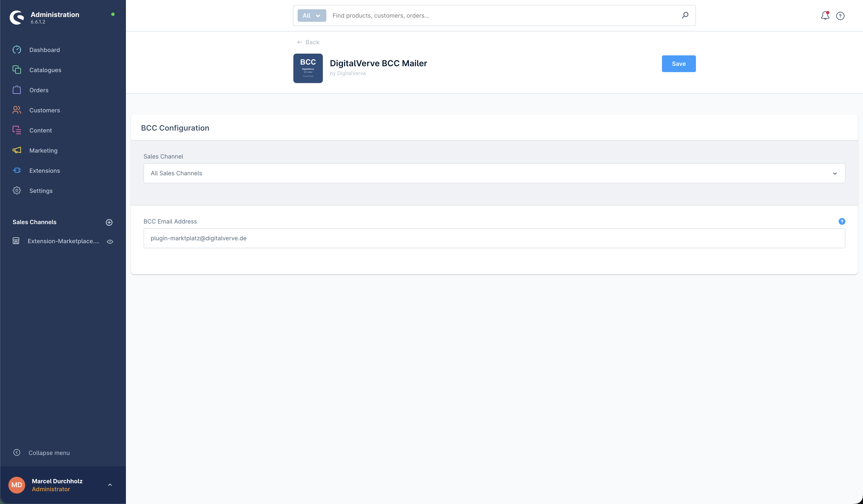The height and width of the screenshot is (504, 863).
Task: Toggle Extension-Marketplace storefront view eye icon
Action: click(x=110, y=242)
